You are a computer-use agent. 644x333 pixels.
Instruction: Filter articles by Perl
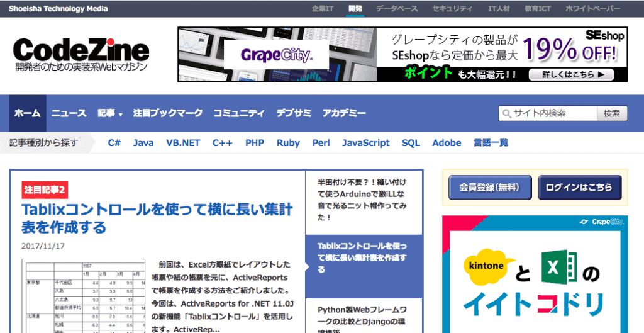[321, 143]
